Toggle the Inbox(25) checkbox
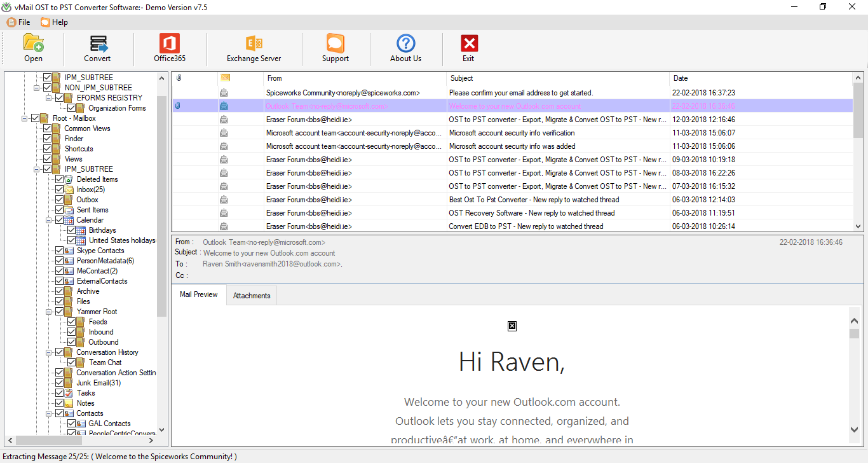The image size is (868, 463). (x=60, y=190)
